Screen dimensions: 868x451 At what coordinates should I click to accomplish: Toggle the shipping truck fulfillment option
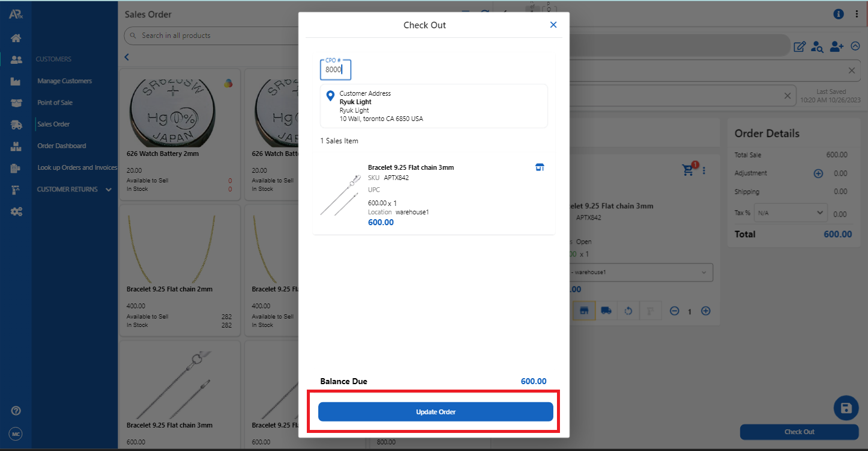click(x=606, y=311)
